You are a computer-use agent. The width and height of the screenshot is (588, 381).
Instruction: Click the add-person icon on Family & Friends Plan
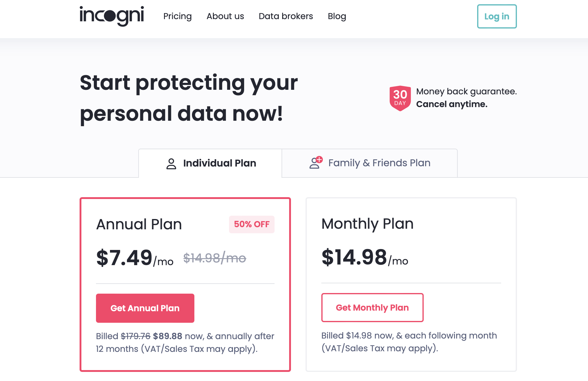pyautogui.click(x=315, y=163)
